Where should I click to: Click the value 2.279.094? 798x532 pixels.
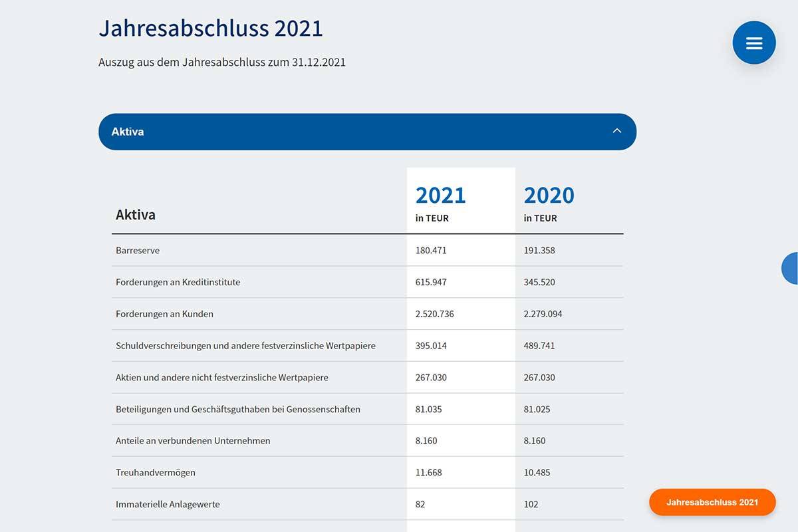click(x=543, y=314)
